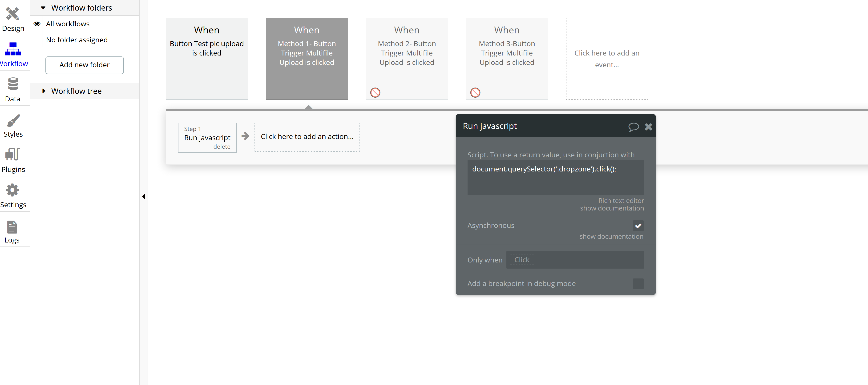
Task: Collapse the left sidebar panel arrow
Action: (144, 197)
